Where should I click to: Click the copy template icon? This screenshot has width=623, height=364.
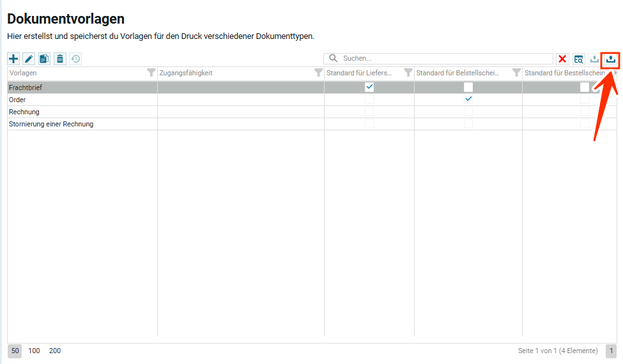[44, 59]
